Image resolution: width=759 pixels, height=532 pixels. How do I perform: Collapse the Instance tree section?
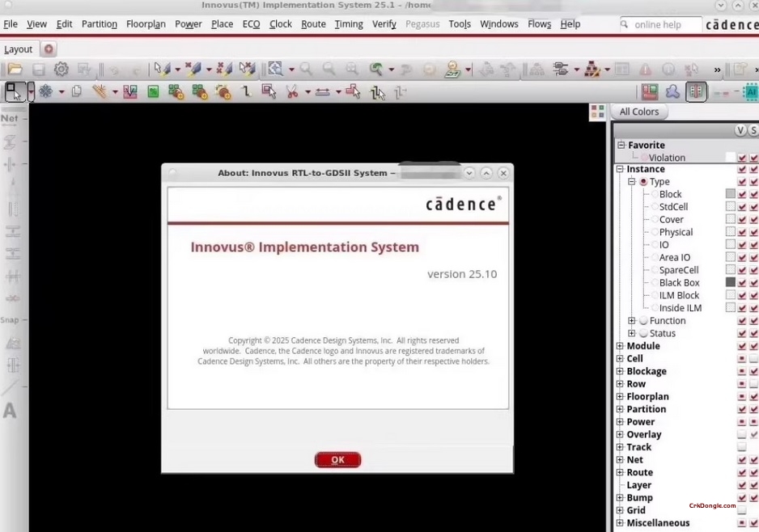(x=620, y=169)
